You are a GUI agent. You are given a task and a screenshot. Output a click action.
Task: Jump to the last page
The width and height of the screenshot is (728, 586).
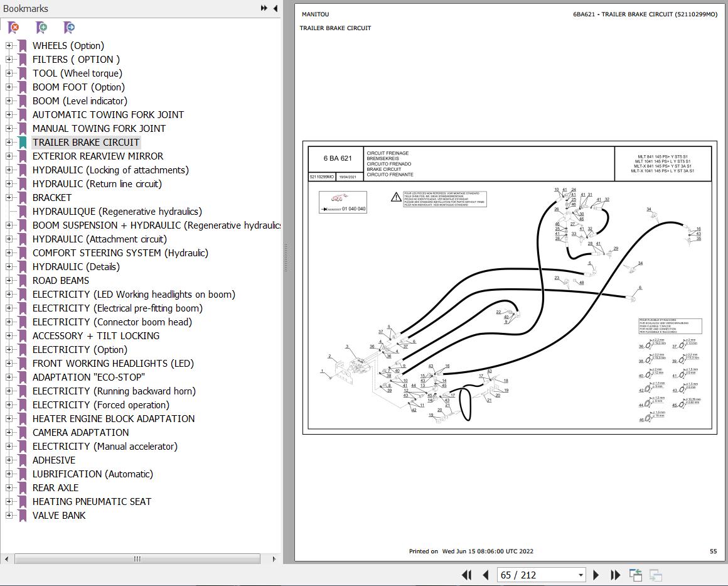pos(615,575)
